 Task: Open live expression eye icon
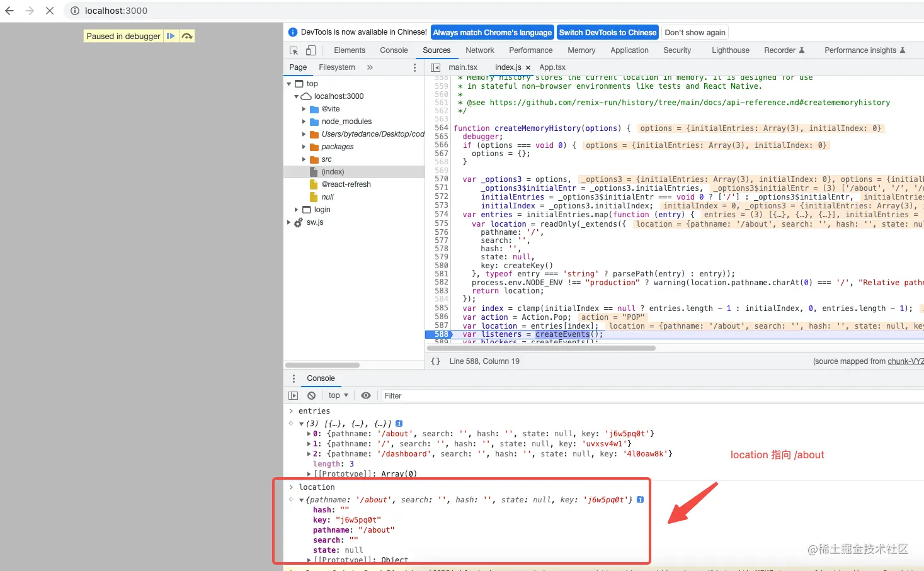pyautogui.click(x=366, y=396)
